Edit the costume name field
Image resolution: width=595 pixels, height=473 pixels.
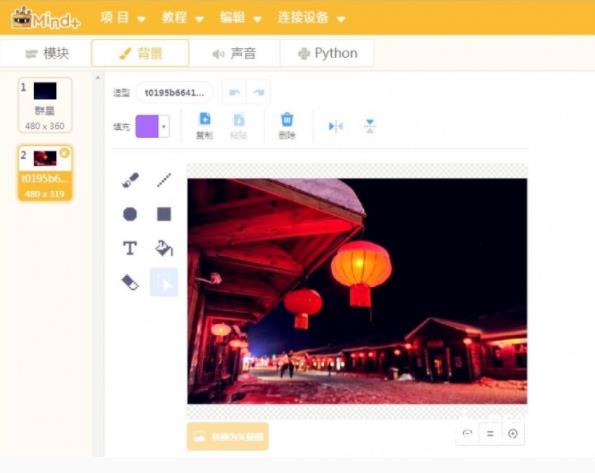point(174,93)
